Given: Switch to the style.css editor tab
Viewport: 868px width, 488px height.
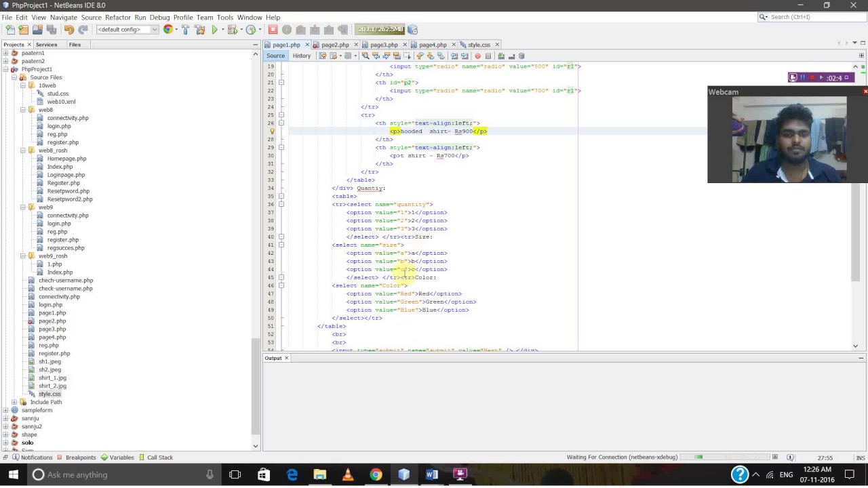Looking at the screenshot, I should [x=479, y=45].
